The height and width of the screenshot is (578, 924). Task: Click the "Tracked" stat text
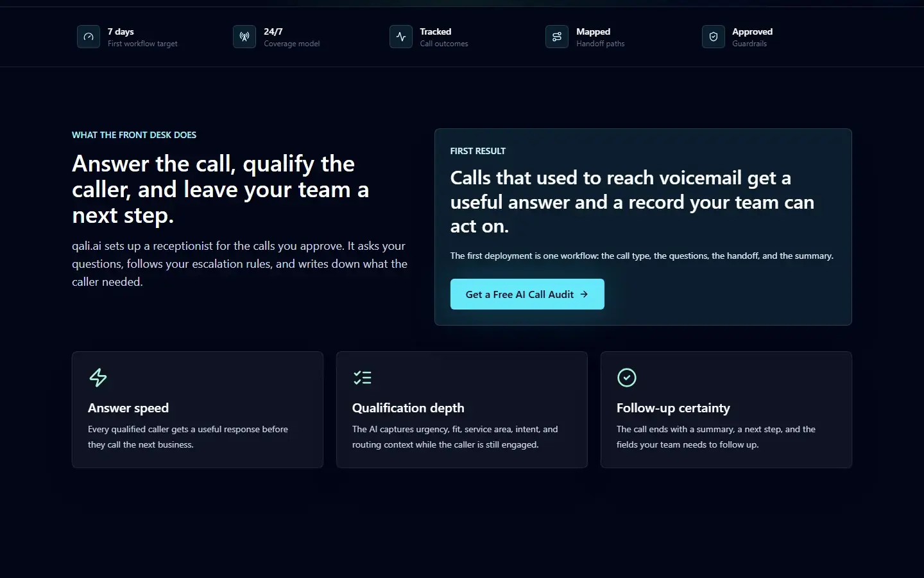tap(436, 31)
